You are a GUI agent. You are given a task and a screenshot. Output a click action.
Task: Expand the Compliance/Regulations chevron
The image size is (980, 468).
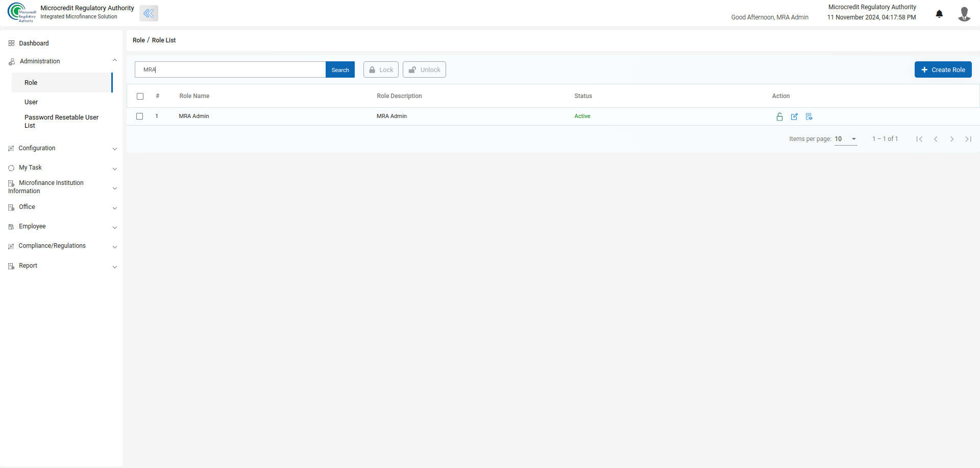coord(115,247)
